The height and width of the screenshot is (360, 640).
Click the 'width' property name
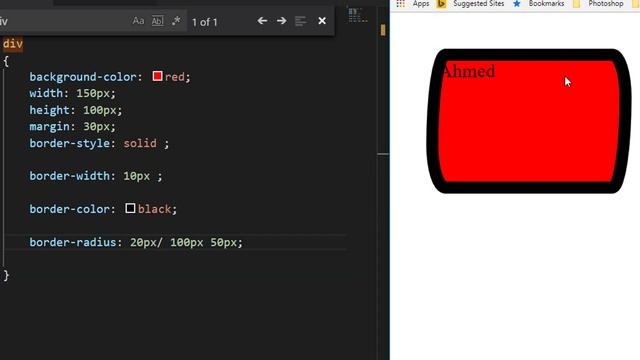point(46,93)
